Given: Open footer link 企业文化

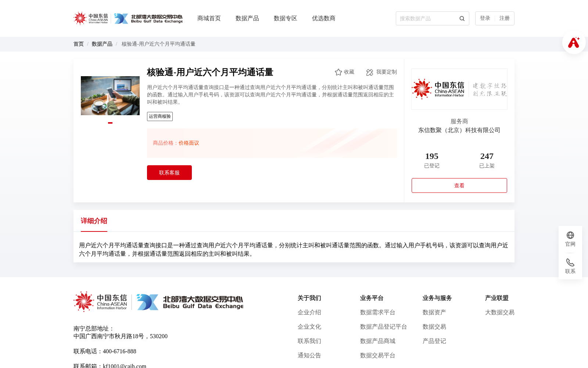Looking at the screenshot, I should pyautogui.click(x=309, y=327).
